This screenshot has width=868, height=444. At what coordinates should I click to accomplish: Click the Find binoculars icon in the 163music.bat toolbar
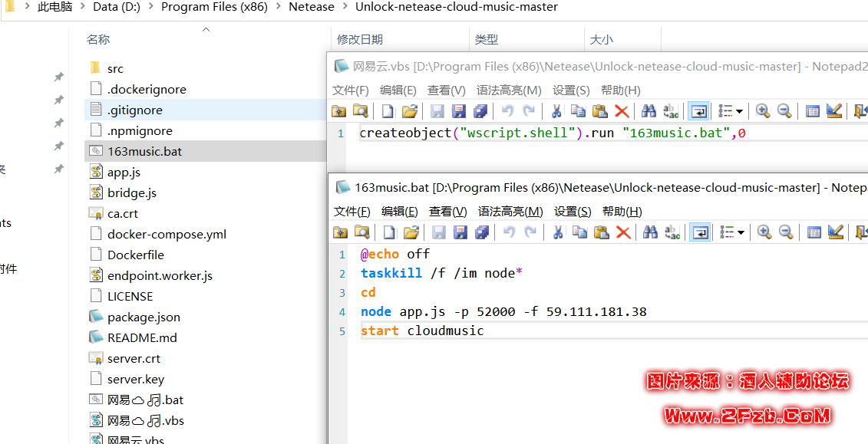(651, 232)
